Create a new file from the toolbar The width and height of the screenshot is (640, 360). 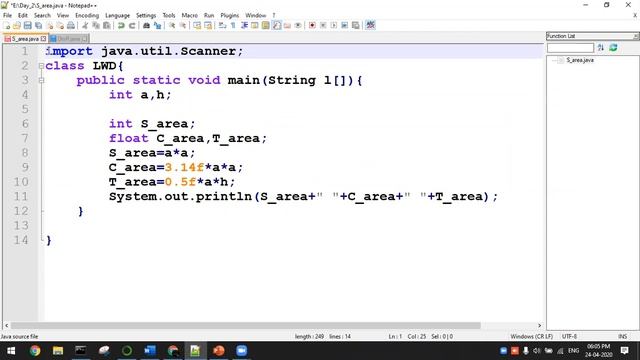(x=7, y=25)
